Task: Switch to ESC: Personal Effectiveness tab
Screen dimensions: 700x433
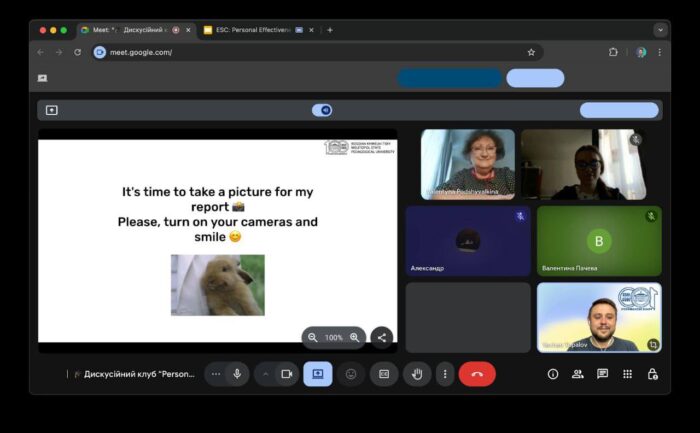Action: click(250, 30)
